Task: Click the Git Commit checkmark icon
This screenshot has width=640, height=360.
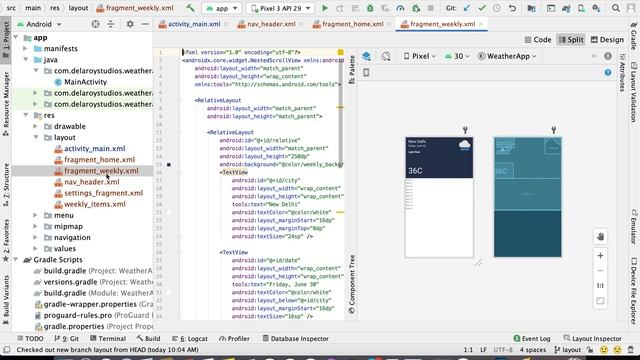Action: coord(482,8)
